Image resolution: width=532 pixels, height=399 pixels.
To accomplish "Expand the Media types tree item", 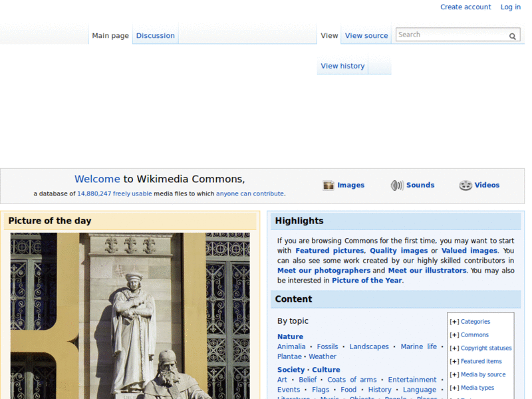I will (454, 388).
